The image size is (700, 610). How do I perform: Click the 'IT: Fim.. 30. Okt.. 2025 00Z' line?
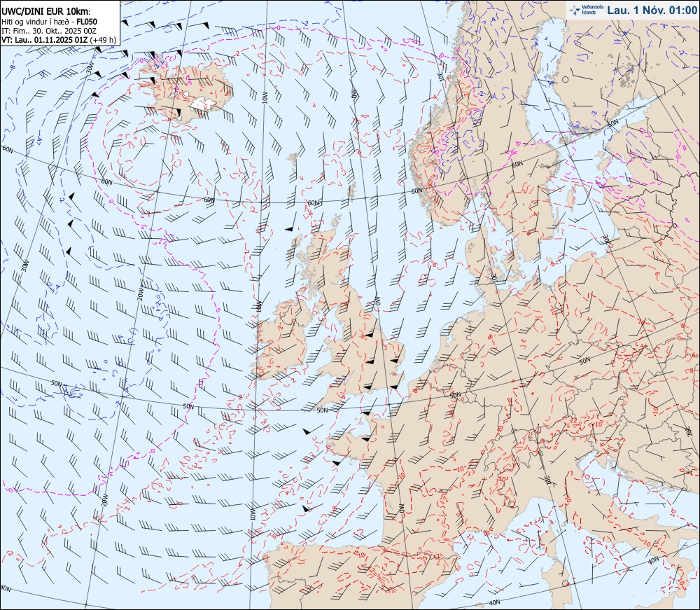pos(48,31)
